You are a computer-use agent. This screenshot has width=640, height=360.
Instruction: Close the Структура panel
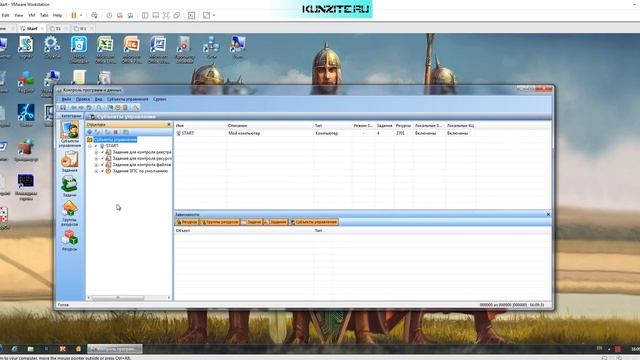tap(169, 124)
